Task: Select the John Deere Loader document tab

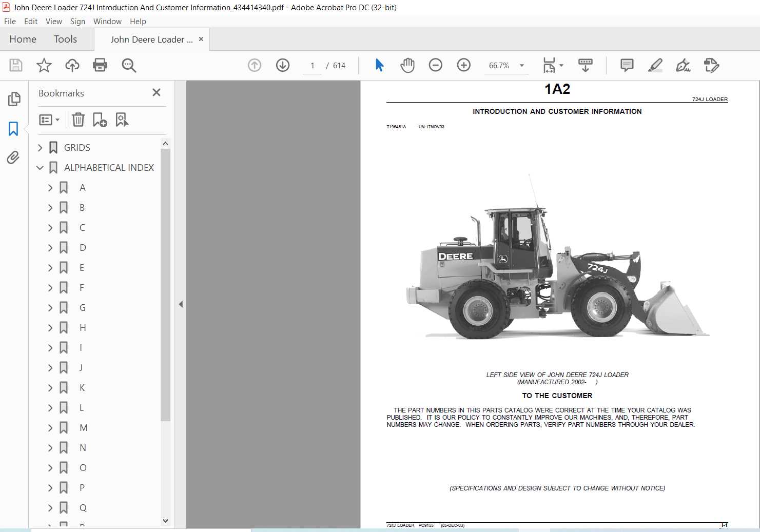Action: point(151,40)
